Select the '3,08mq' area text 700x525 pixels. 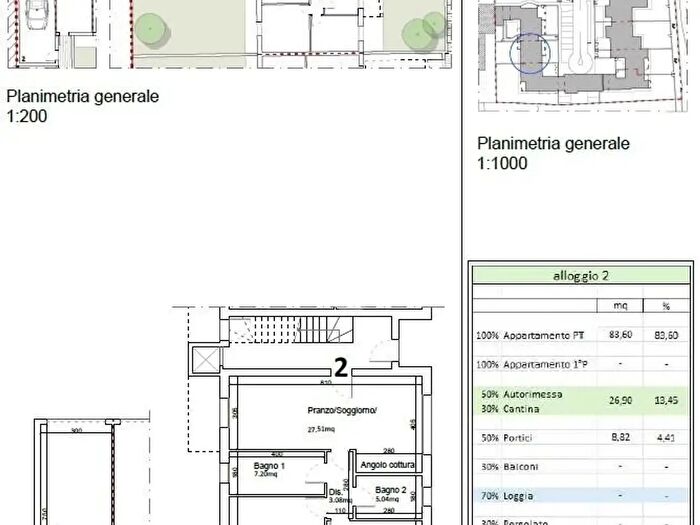coord(341,500)
